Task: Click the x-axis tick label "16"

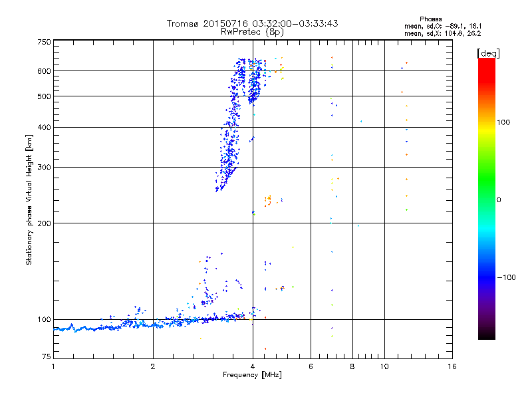Action: (452, 366)
